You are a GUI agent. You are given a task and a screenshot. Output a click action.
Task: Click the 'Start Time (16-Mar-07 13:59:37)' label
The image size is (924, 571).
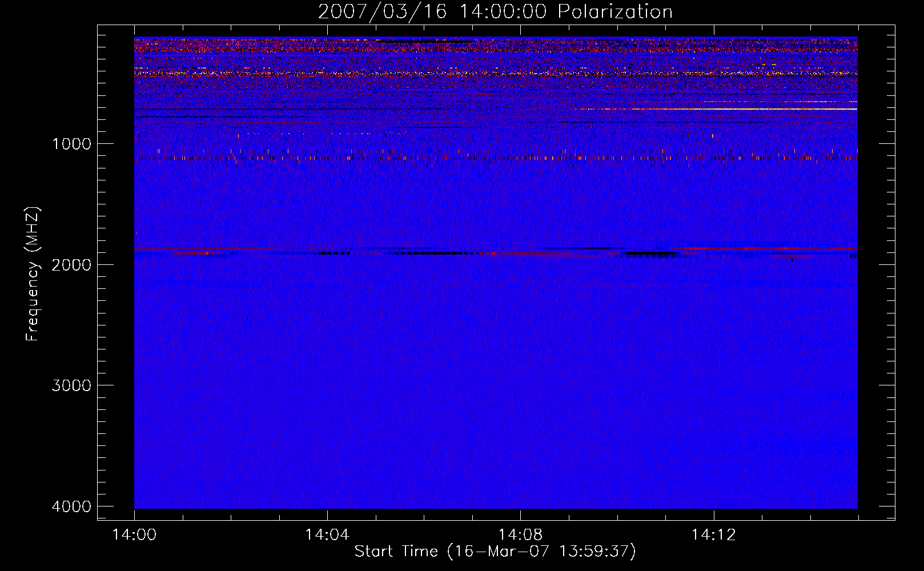click(495, 552)
